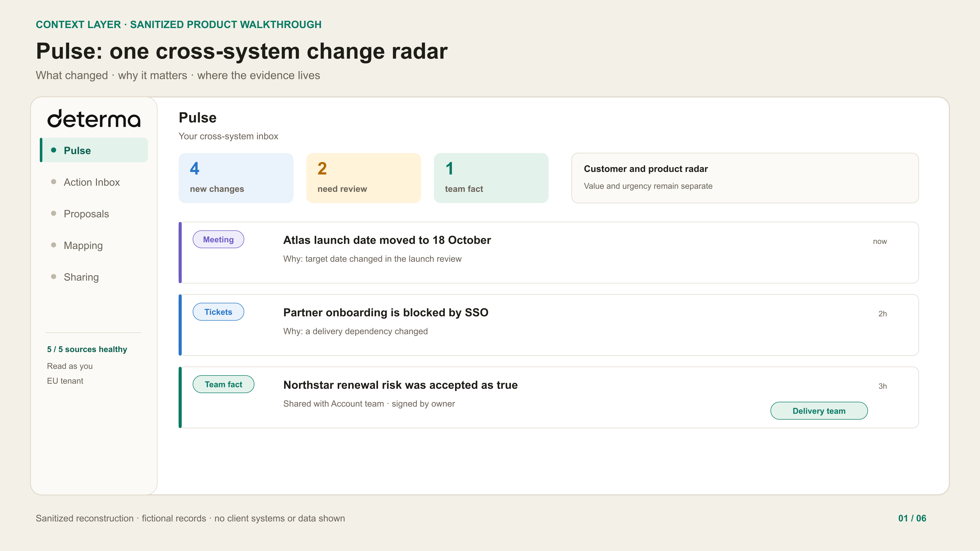Open Atlas launch date moved item
980x551 pixels.
click(549, 253)
